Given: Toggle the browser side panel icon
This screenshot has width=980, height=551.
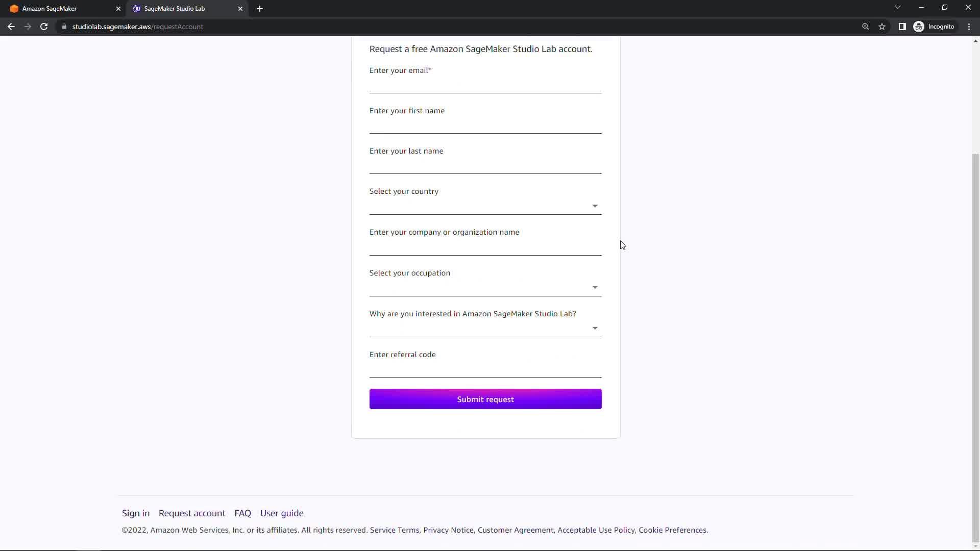Looking at the screenshot, I should pos(902,27).
